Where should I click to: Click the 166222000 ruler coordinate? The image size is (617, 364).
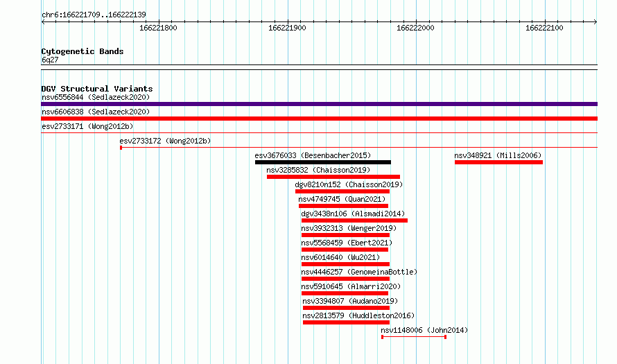click(415, 28)
